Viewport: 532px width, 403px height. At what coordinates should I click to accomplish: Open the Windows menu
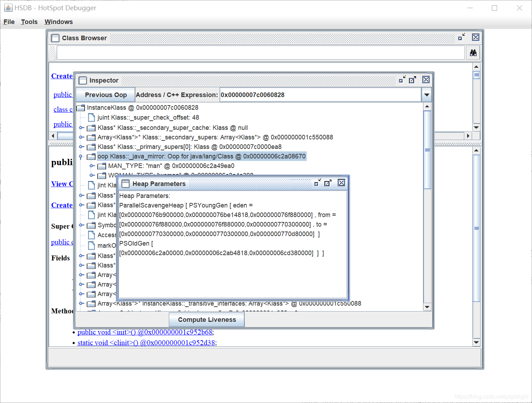[x=59, y=22]
